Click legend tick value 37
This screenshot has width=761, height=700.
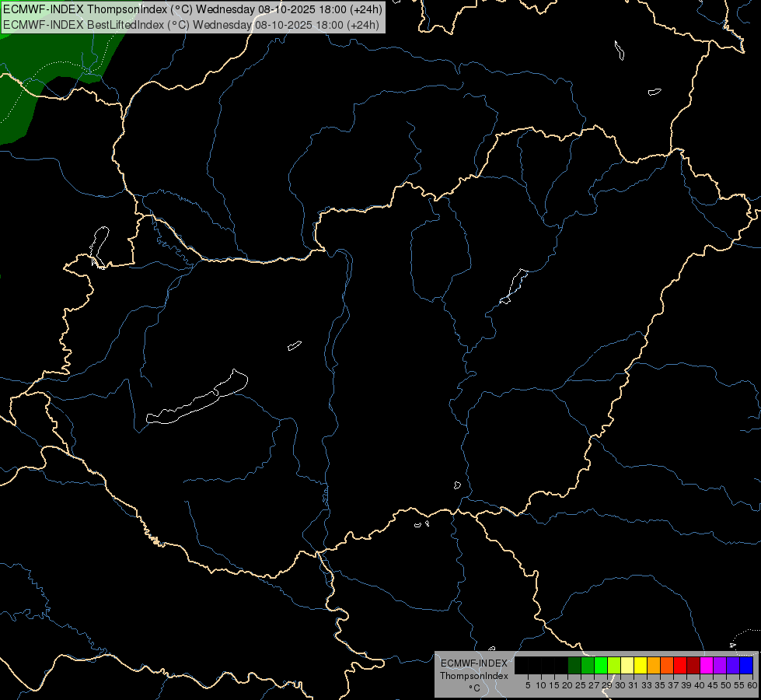673,685
